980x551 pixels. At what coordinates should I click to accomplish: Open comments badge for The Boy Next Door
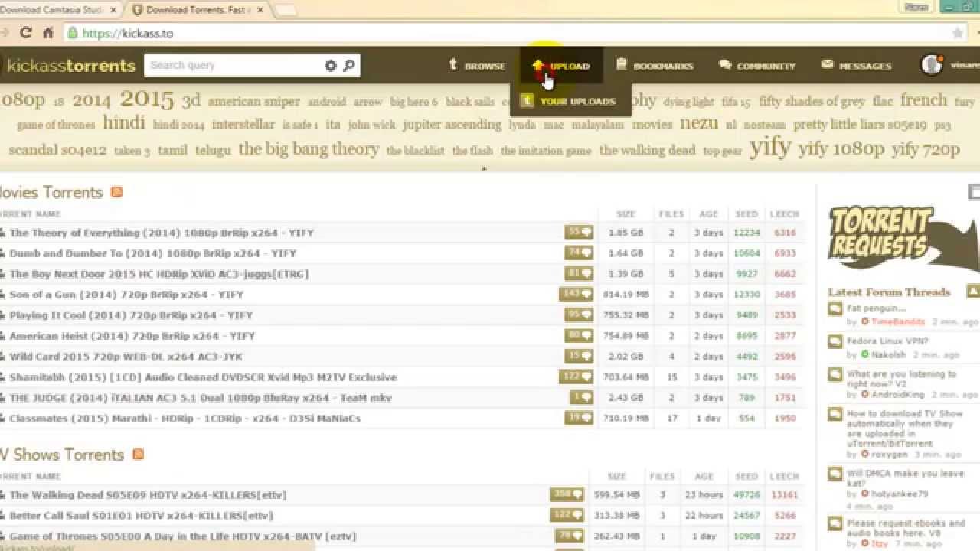click(579, 273)
